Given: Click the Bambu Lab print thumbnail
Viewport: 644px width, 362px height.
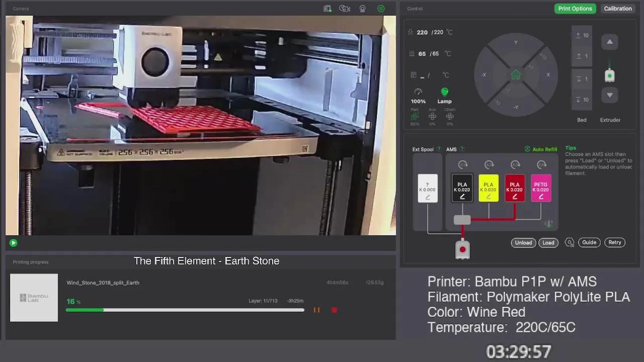Looking at the screenshot, I should click(34, 298).
